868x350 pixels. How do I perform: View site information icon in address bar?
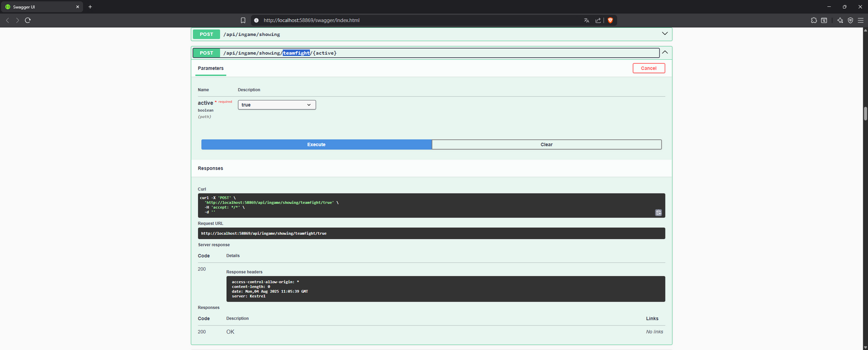pos(256,20)
